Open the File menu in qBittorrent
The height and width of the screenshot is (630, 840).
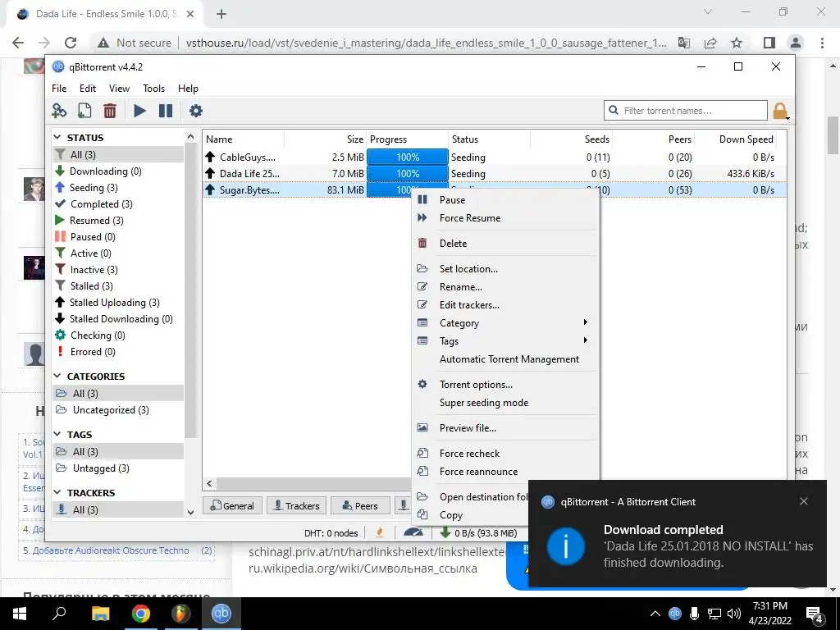[x=59, y=89]
